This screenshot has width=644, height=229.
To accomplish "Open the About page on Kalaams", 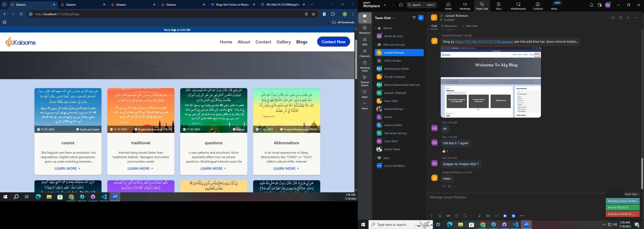I will (244, 42).
